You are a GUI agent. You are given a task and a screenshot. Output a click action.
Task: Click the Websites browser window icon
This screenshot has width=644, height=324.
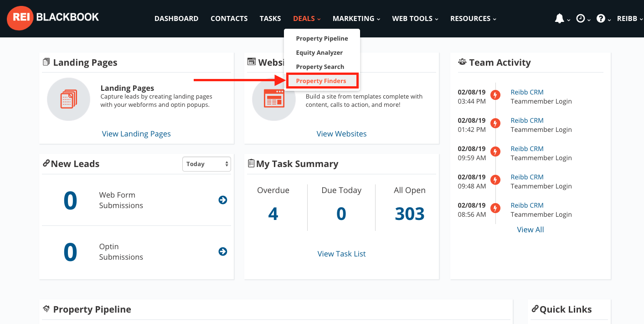coord(274,99)
